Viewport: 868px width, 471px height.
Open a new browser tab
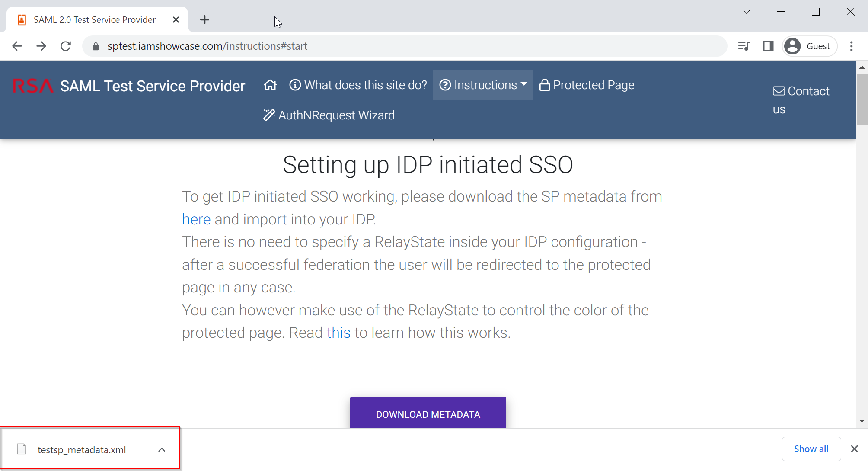[x=205, y=20]
